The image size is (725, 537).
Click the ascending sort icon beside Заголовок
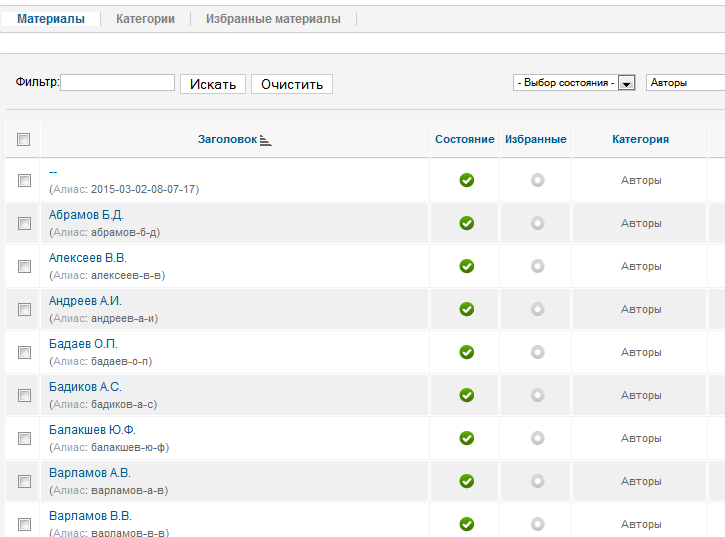point(265,140)
